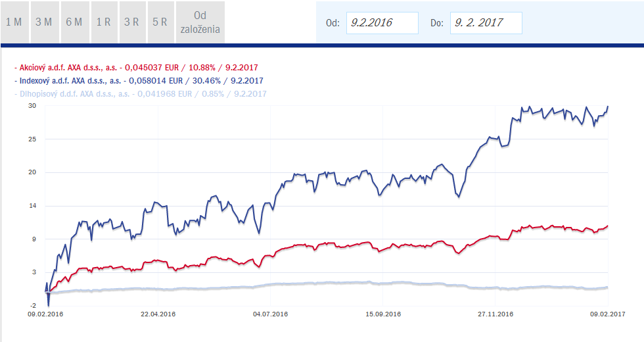Click the light blue Dlhopisový line end
Viewport: 644px width, 342px height.
click(607, 287)
